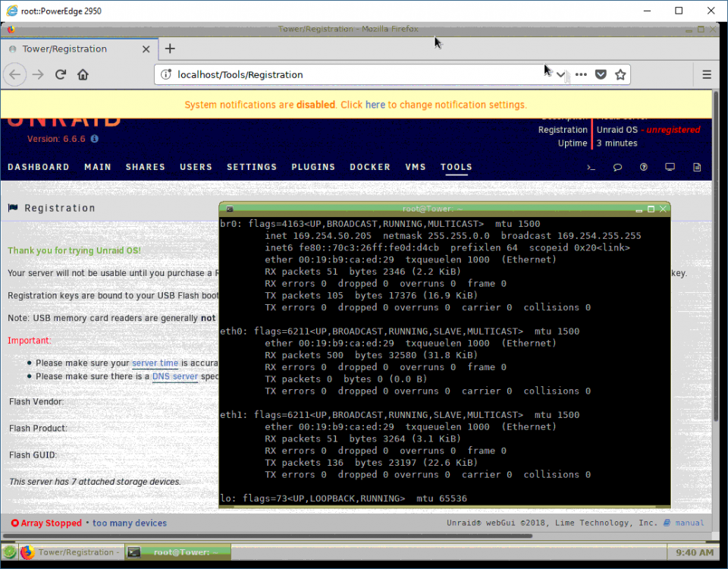Screen dimensions: 728x569
Task: Follow the 'DNS server' link
Action: pos(175,376)
